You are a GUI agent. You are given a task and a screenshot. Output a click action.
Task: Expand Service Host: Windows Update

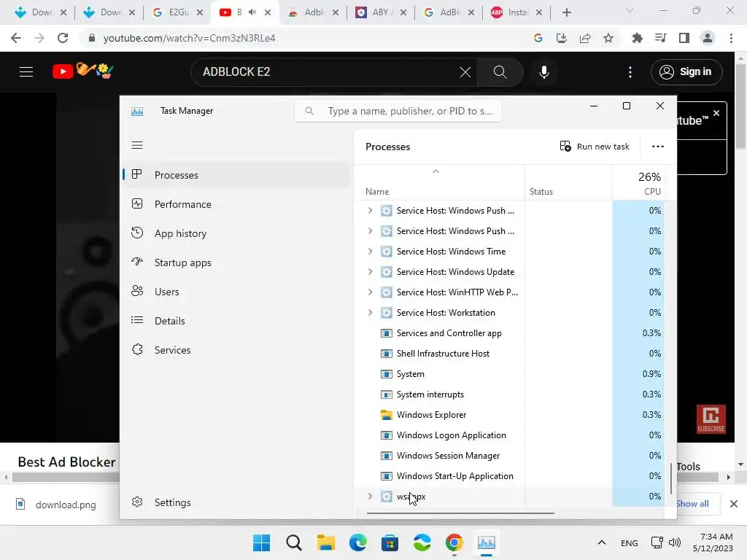[x=370, y=272]
